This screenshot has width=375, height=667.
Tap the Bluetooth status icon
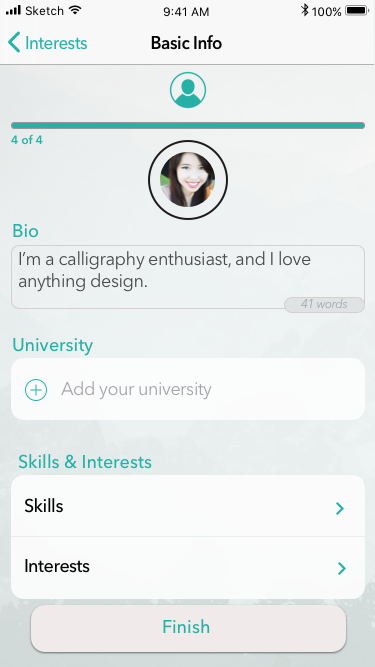pyautogui.click(x=304, y=10)
